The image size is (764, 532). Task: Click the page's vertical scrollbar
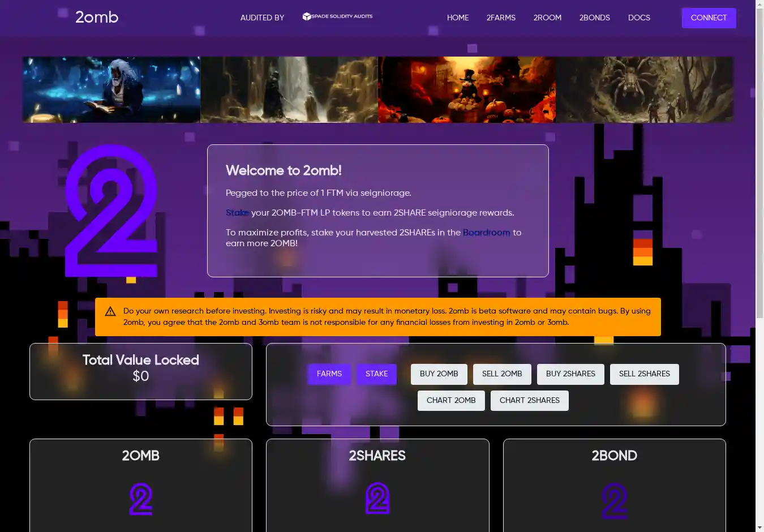click(x=759, y=170)
